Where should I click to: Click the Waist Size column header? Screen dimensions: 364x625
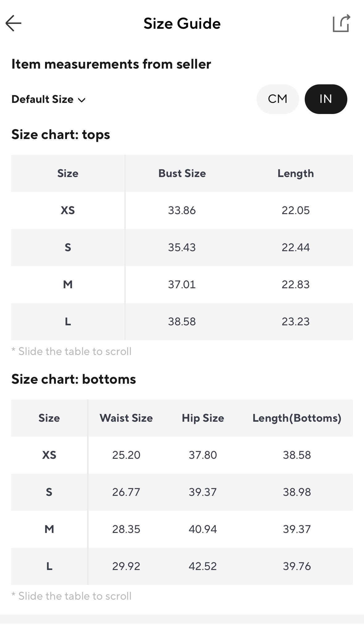click(126, 418)
